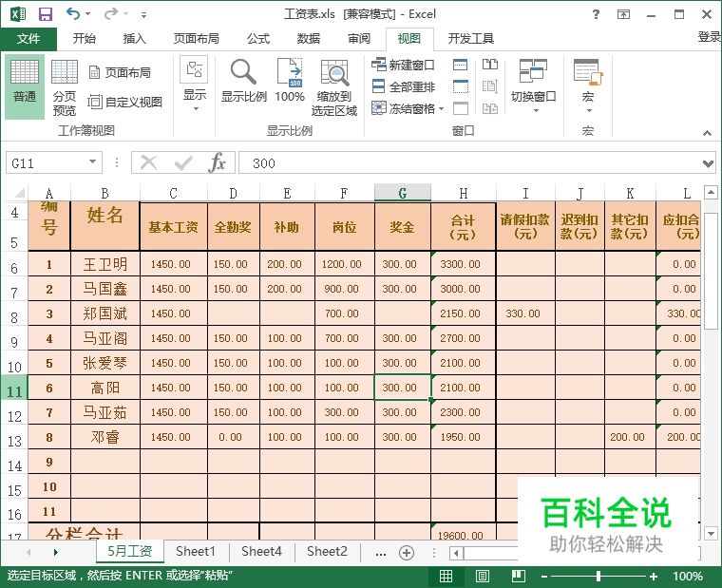Select the Normal (普通) view button

tap(25, 86)
